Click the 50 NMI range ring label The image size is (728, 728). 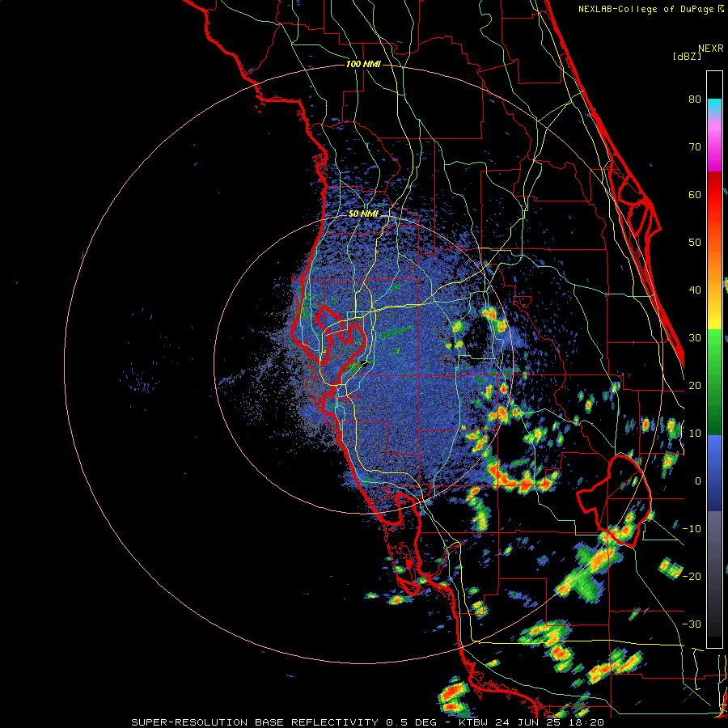(363, 214)
